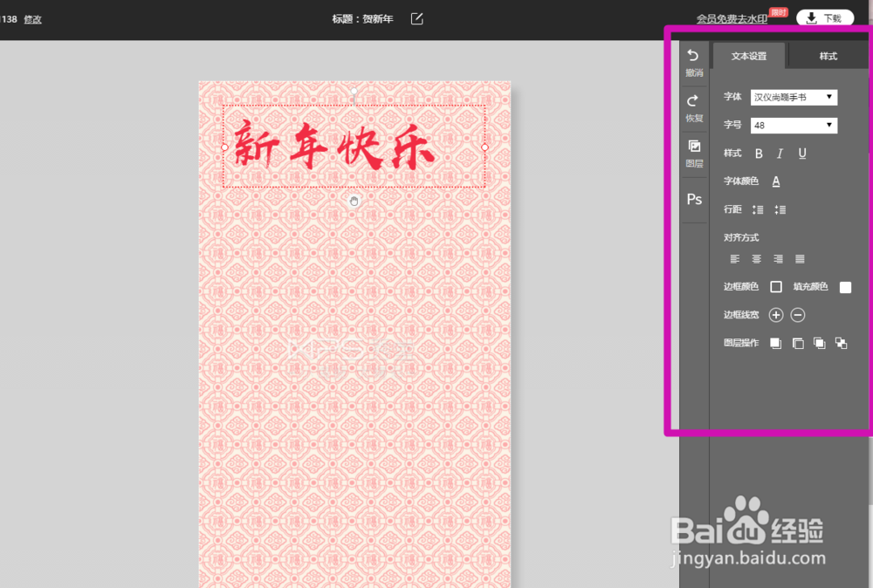
Task: Click the second line spacing (行距) icon
Action: pos(780,209)
